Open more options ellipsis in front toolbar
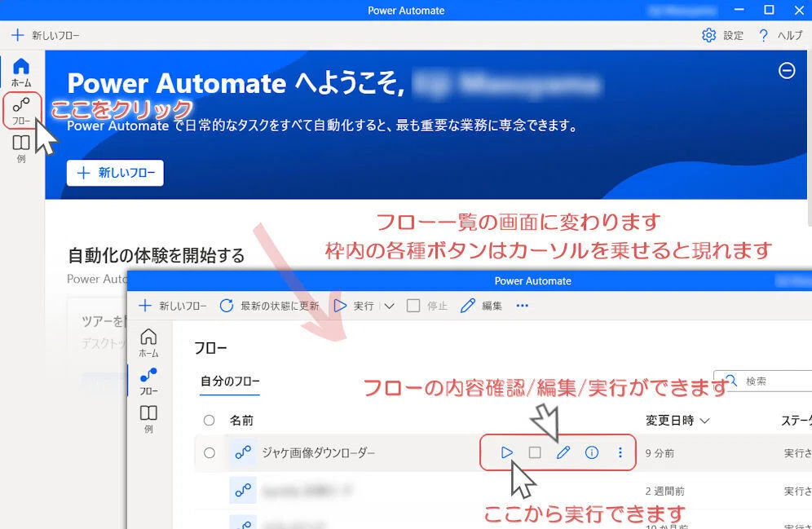 tap(522, 306)
